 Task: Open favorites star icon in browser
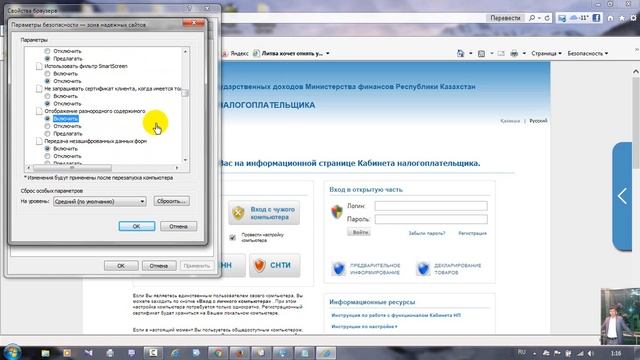(622, 18)
